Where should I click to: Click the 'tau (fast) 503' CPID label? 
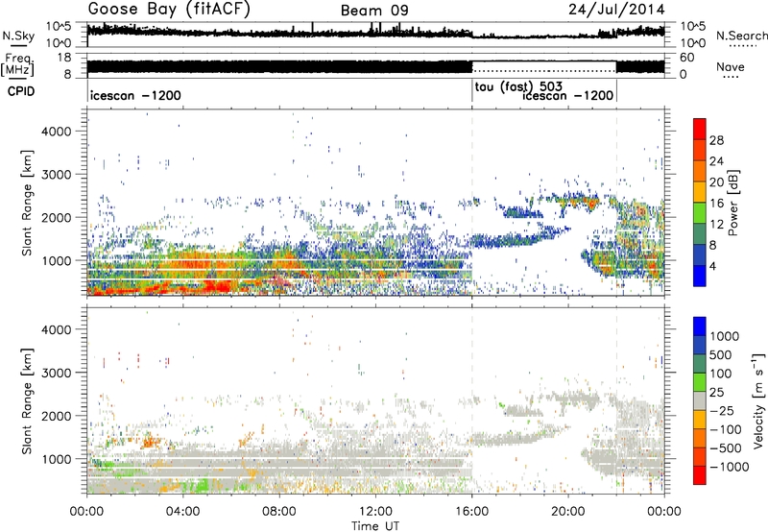tap(518, 87)
